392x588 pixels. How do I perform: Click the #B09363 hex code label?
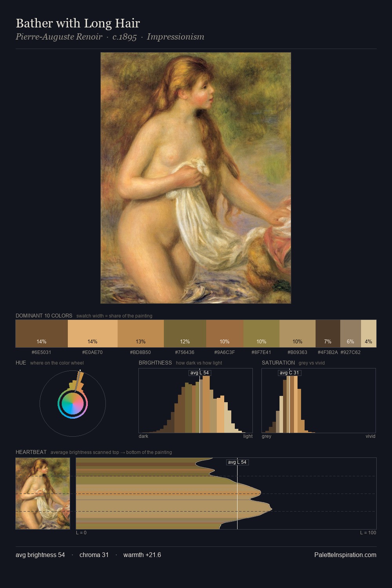point(298,352)
